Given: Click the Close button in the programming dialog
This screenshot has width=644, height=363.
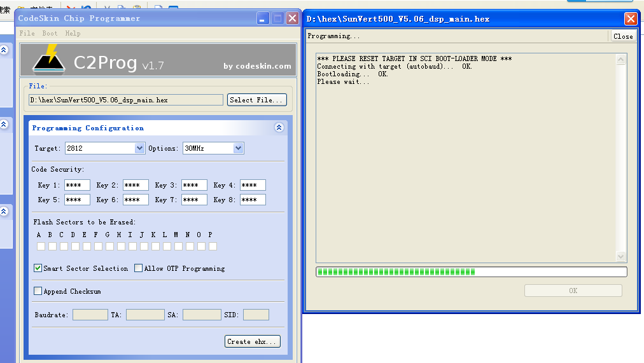Looking at the screenshot, I should (623, 36).
